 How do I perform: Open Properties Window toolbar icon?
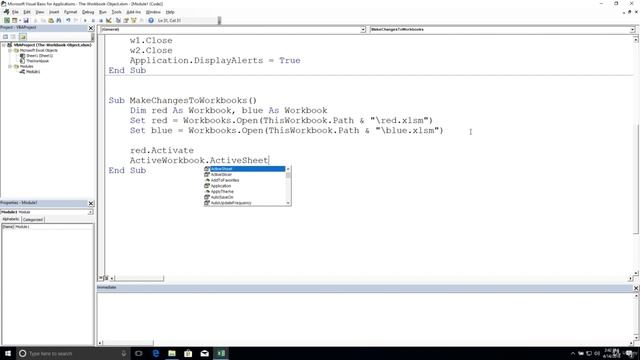pyautogui.click(x=126, y=20)
